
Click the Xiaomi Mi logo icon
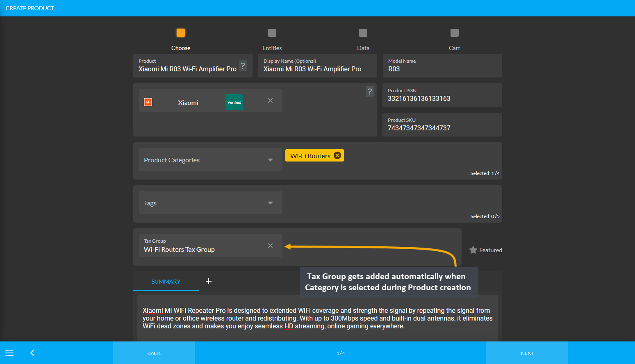click(148, 102)
